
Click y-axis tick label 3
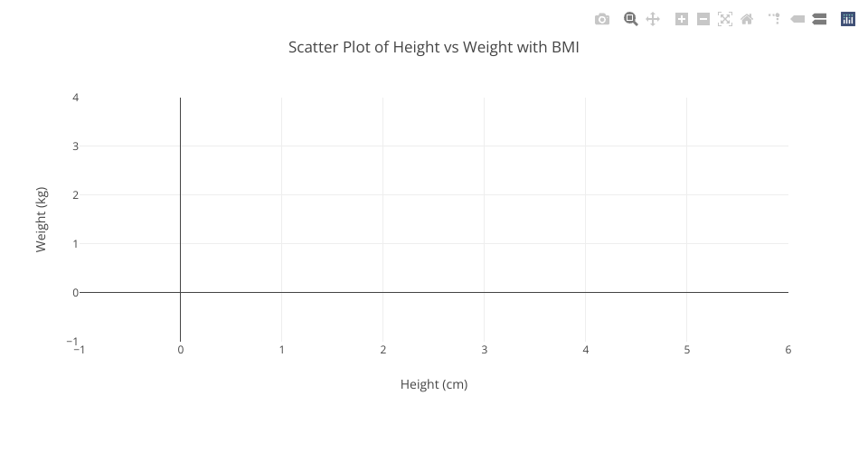74,146
